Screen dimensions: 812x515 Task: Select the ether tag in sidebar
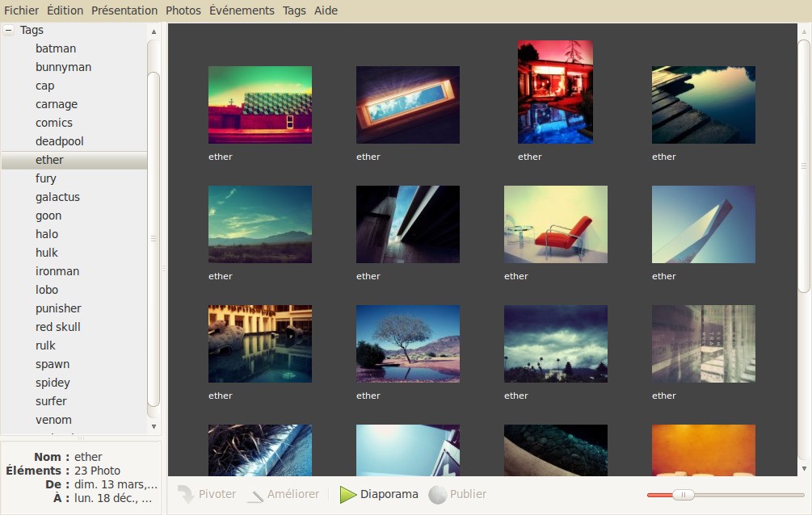[x=74, y=160]
